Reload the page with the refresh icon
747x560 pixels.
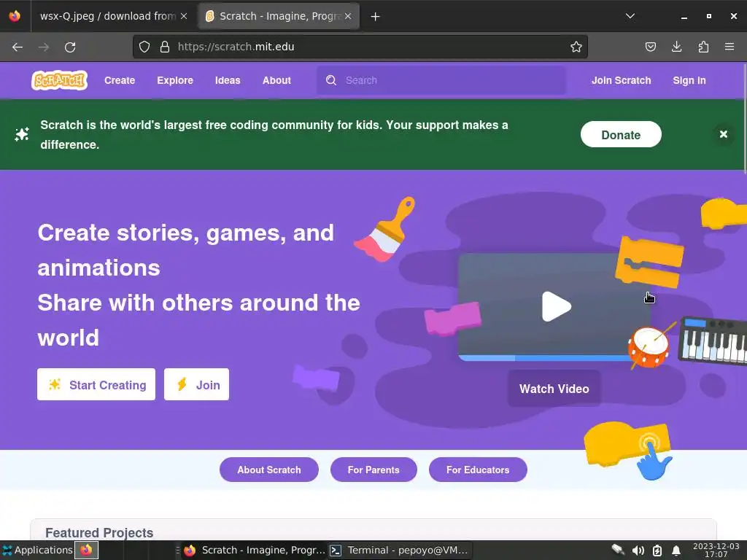coord(70,47)
